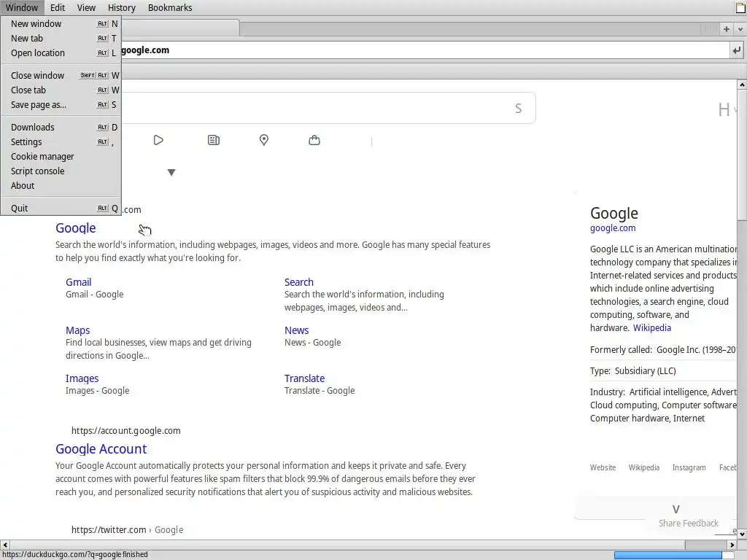
Task: Click the vertical scrollbar down arrow
Action: (x=742, y=534)
